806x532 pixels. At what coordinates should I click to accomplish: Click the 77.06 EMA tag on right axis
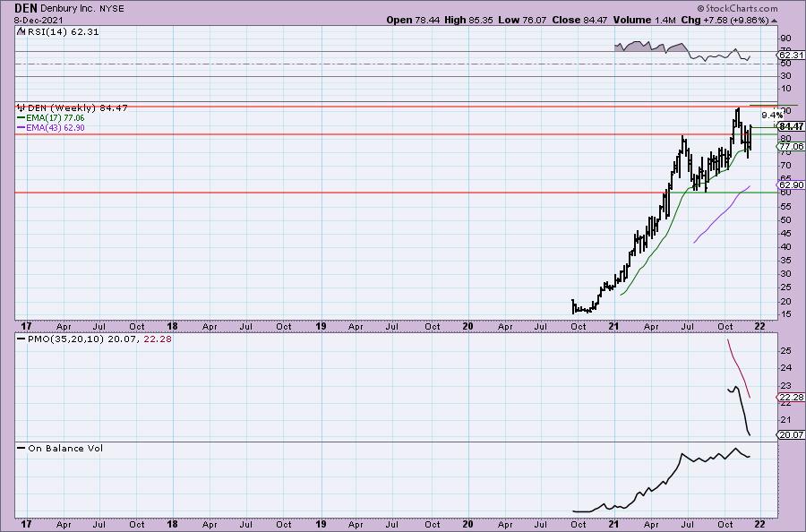[x=791, y=147]
